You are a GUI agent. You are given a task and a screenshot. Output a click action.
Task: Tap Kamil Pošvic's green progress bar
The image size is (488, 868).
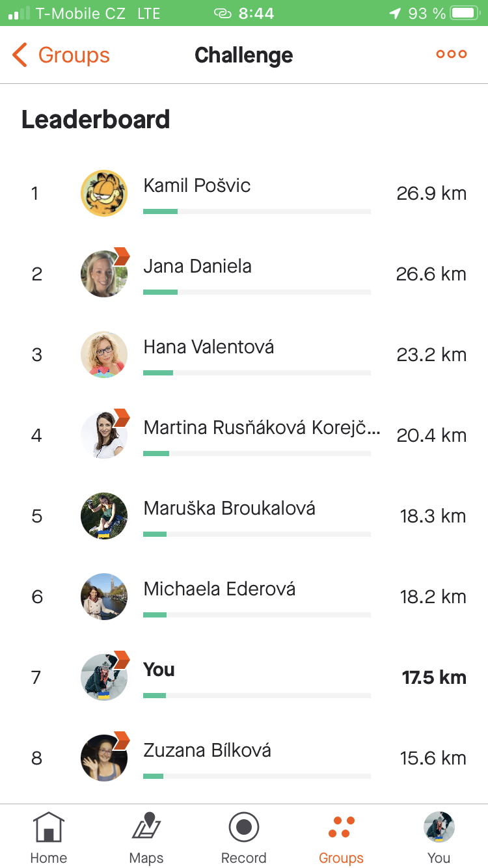tap(257, 211)
